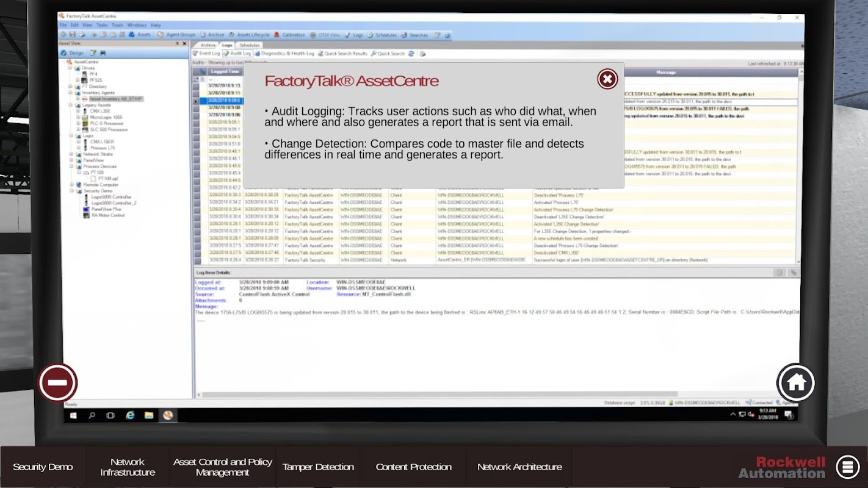The width and height of the screenshot is (868, 488).
Task: Select RA Motor Control in the tree
Action: point(108,215)
